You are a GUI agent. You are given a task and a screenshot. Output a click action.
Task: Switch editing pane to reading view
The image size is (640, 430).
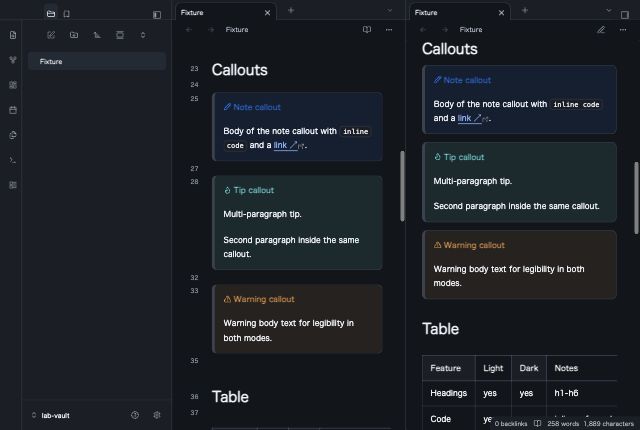pos(367,29)
